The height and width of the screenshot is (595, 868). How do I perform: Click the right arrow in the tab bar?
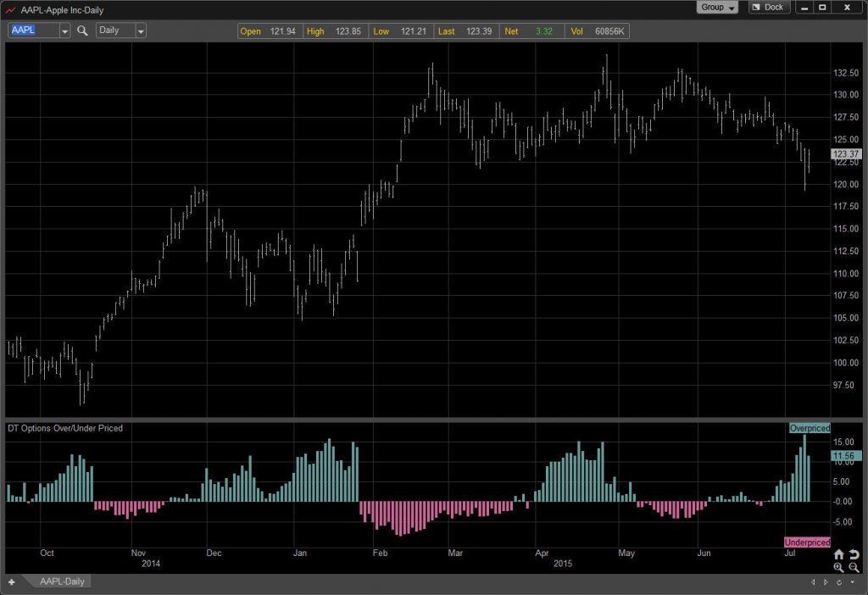click(x=826, y=582)
